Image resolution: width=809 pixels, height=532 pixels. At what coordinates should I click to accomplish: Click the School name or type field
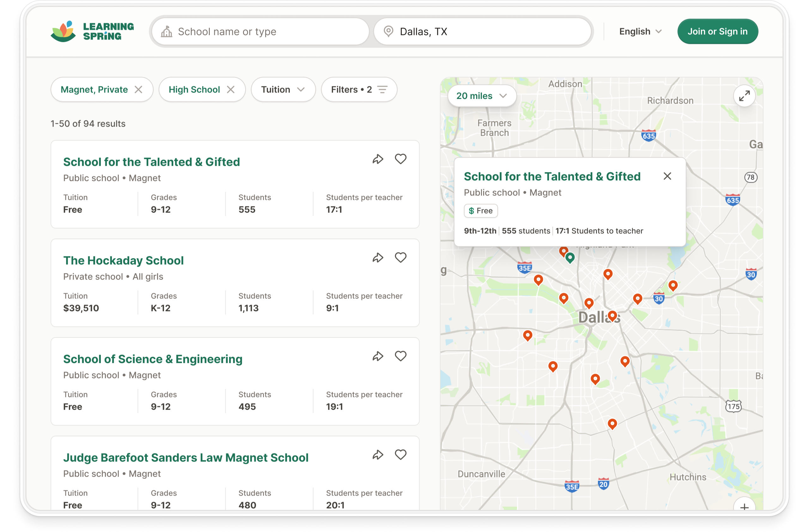[x=260, y=31]
